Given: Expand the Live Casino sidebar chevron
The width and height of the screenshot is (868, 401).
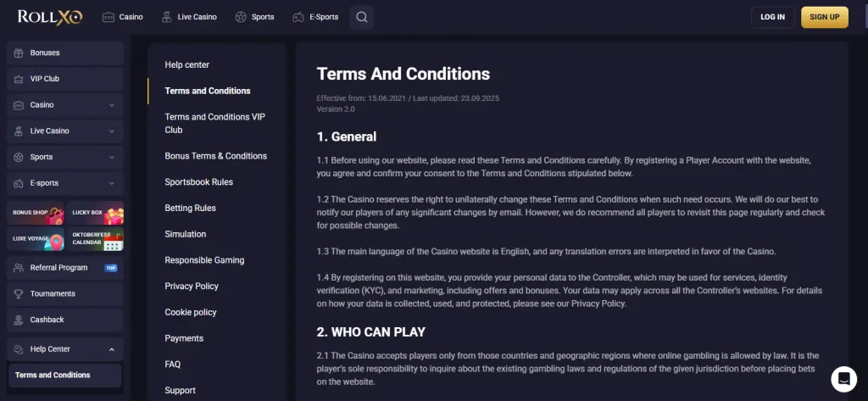Looking at the screenshot, I should [x=112, y=131].
